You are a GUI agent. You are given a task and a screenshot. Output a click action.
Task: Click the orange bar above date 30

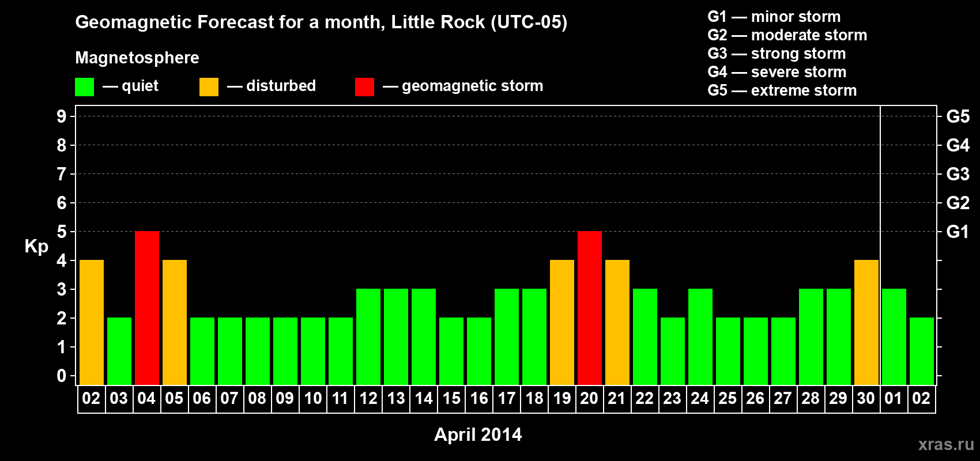866,323
